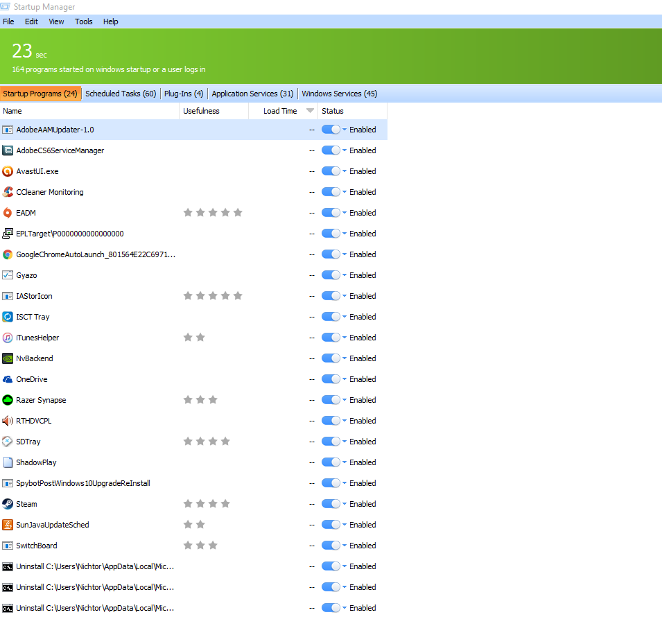This screenshot has width=662, height=644.
Task: Expand status dropdown for GoogleChromeAutoLaunch
Action: (x=345, y=254)
